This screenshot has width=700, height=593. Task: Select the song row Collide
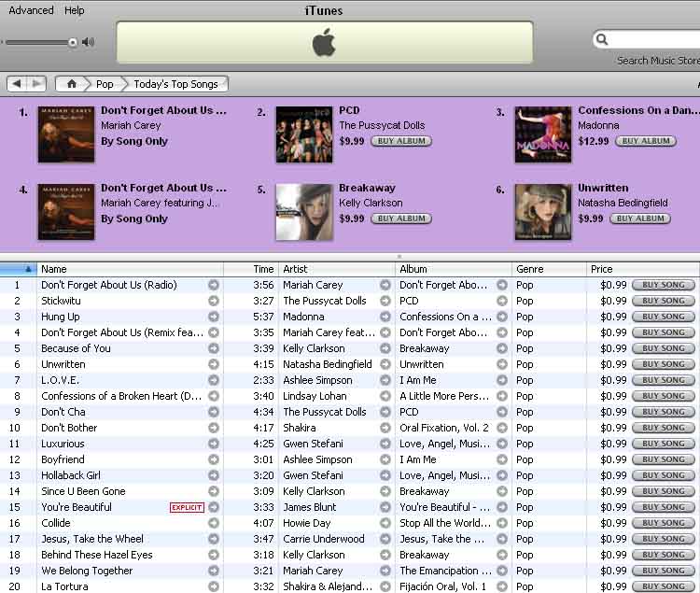pyautogui.click(x=348, y=523)
